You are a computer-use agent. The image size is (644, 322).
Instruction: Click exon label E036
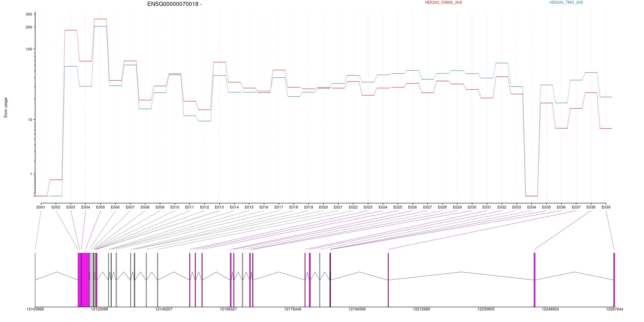tap(561, 207)
